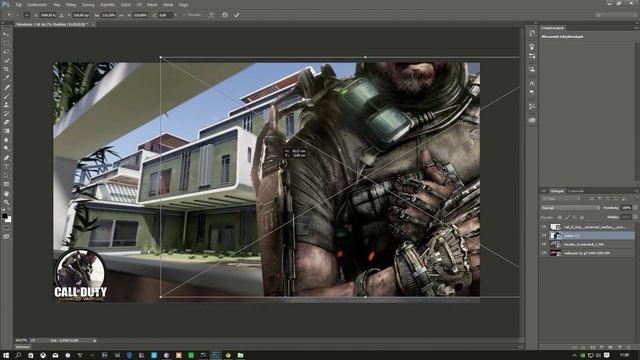Select the Move tool

[6, 34]
